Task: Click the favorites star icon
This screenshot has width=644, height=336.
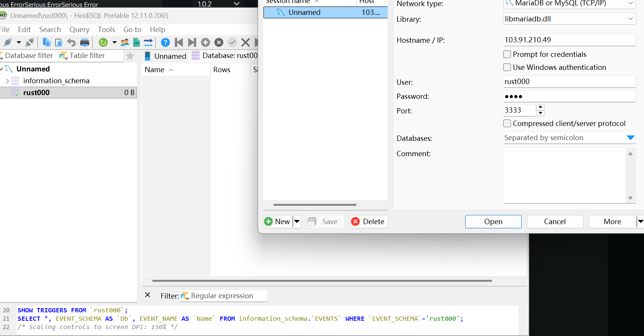Action: (130, 56)
